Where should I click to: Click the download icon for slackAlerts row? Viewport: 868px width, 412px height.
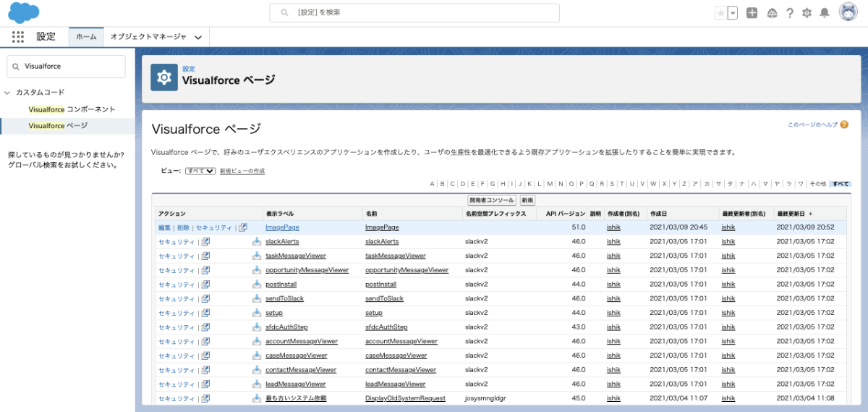pyautogui.click(x=257, y=242)
